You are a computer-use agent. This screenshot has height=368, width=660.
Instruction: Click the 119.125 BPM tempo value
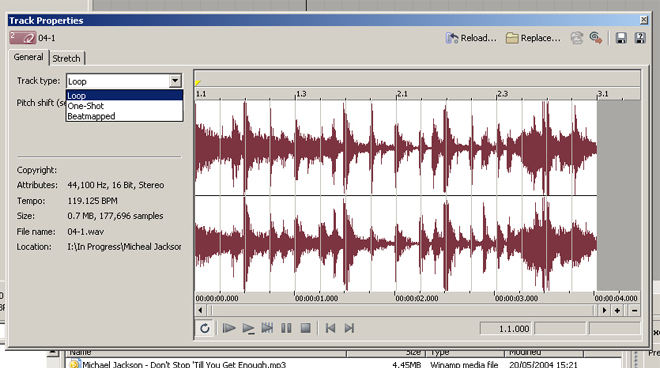coord(93,201)
